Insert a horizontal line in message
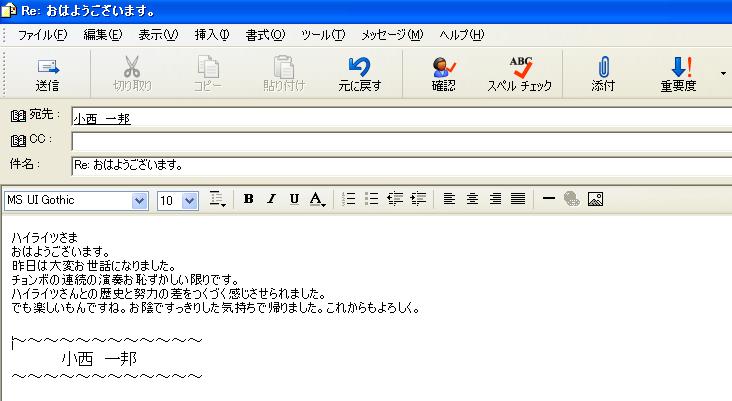 tap(548, 200)
